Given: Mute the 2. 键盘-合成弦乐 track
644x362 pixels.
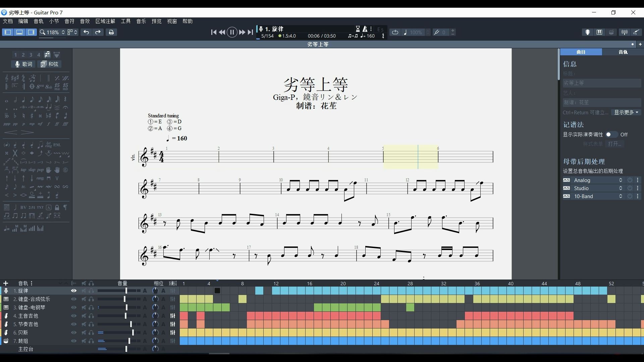Looking at the screenshot, I should pyautogui.click(x=84, y=299).
